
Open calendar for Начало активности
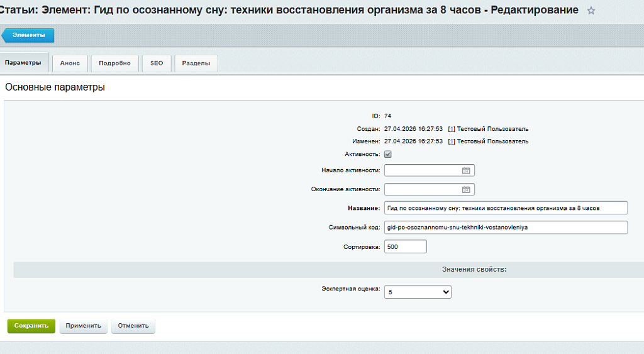tap(466, 170)
